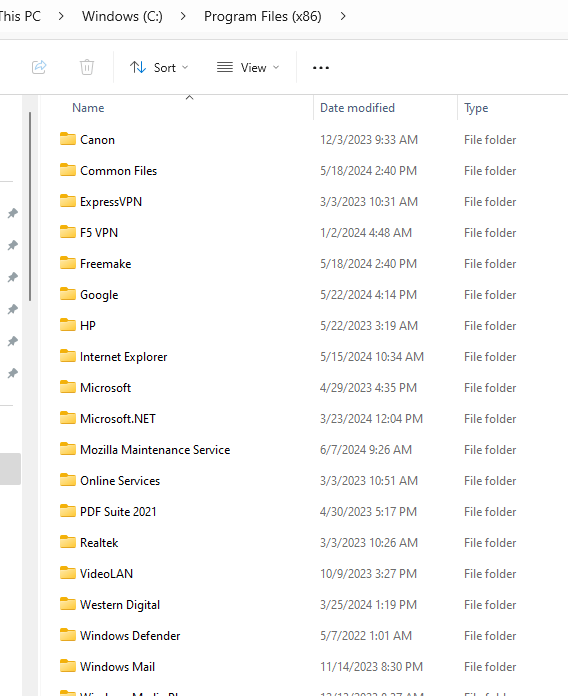Viewport: 568px width, 696px height.
Task: Click the This PC breadcrumb
Action: tap(20, 16)
